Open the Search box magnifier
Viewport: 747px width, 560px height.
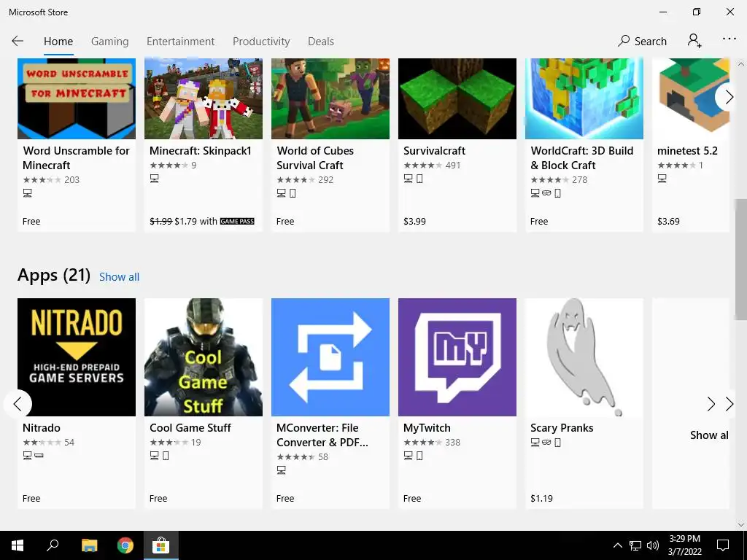(624, 41)
